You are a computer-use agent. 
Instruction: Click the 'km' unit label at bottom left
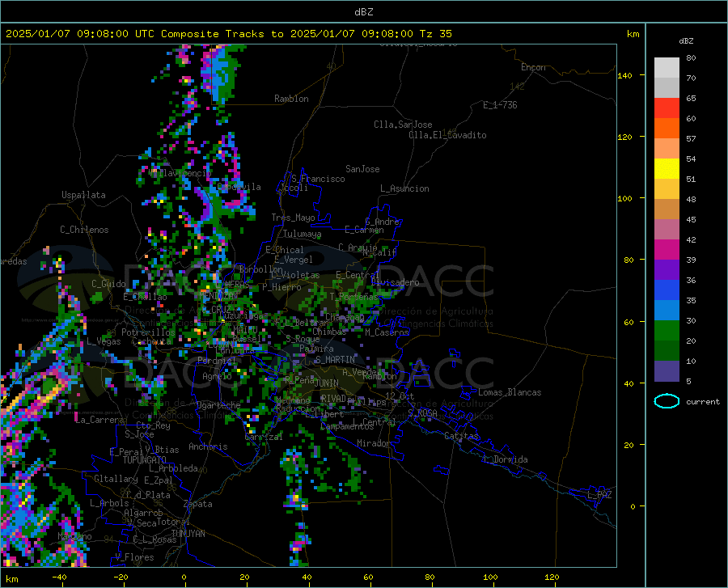11,579
